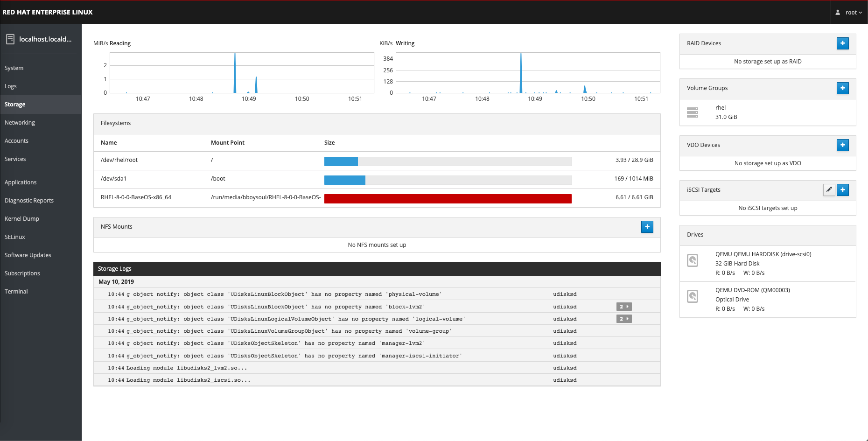Open the 'manager-lvm2' log entry
The height and width of the screenshot is (441, 868).
coord(377,343)
